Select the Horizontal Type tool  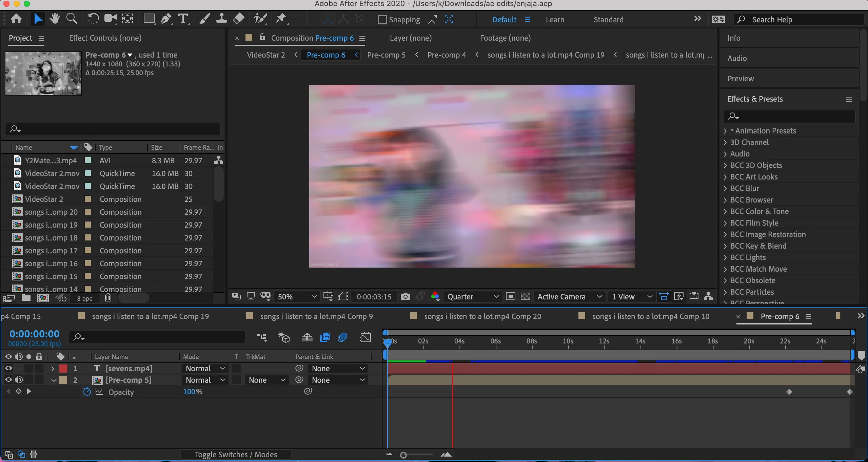tap(183, 19)
